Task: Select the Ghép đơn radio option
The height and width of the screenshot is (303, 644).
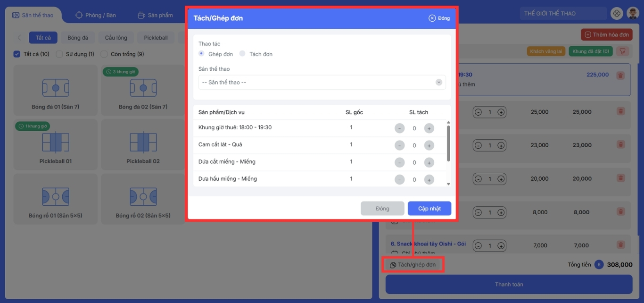Action: click(x=202, y=54)
